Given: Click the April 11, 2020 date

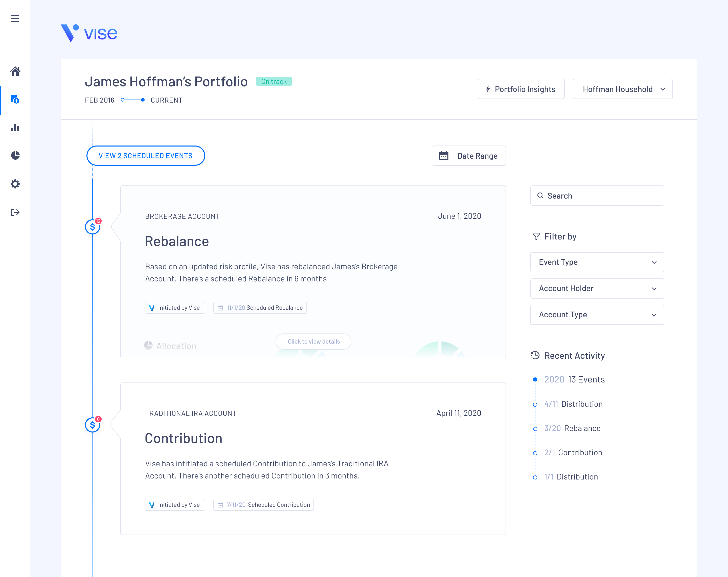Looking at the screenshot, I should 459,413.
